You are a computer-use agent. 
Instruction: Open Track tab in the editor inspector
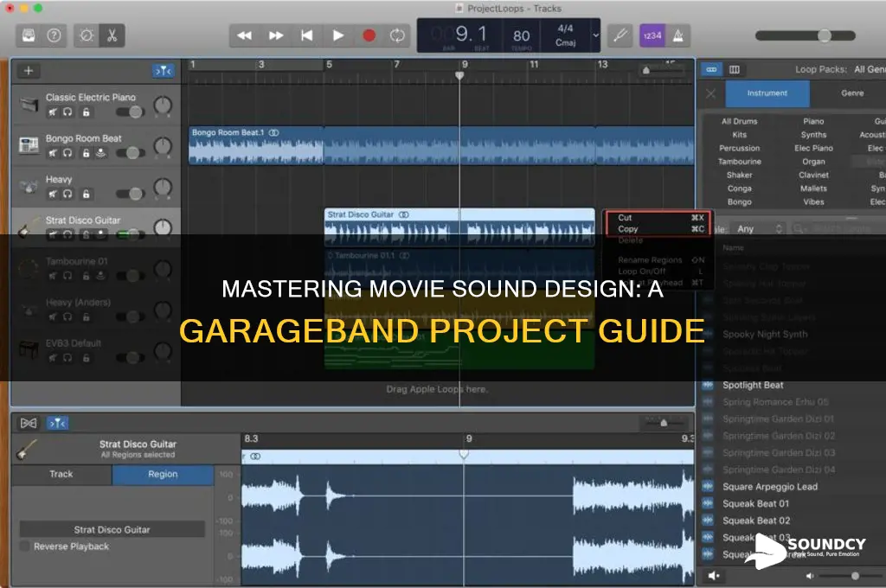(x=61, y=475)
